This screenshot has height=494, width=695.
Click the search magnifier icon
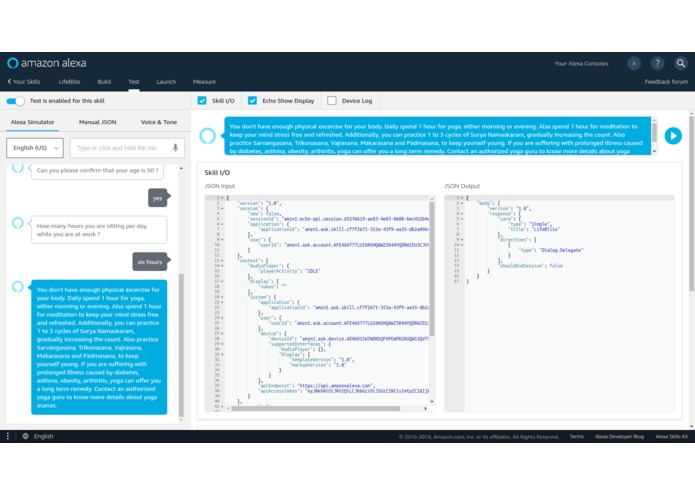(x=680, y=63)
